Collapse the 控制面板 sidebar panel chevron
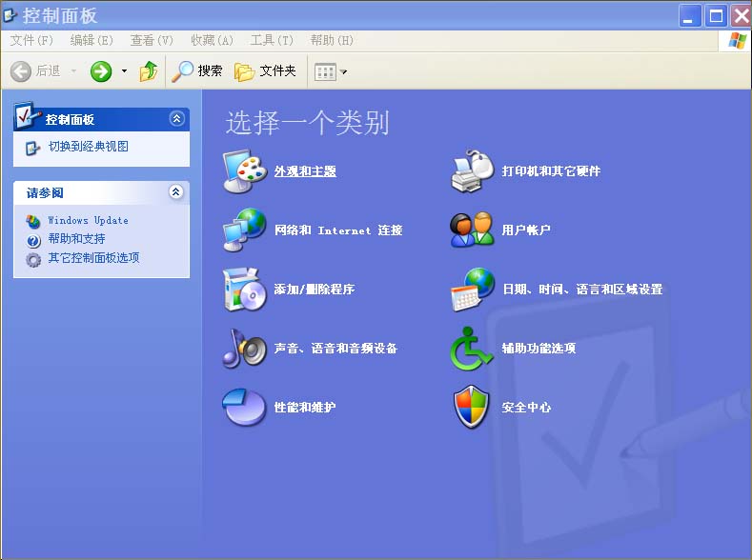The height and width of the screenshot is (560, 752). tap(176, 118)
